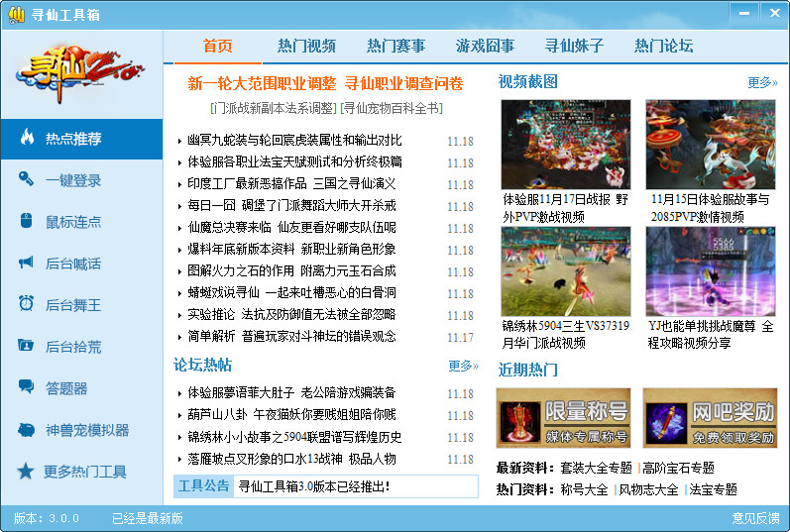This screenshot has height=532, width=790.
Task: Click 更多 beside 论坛热帖
Action: coord(463,366)
